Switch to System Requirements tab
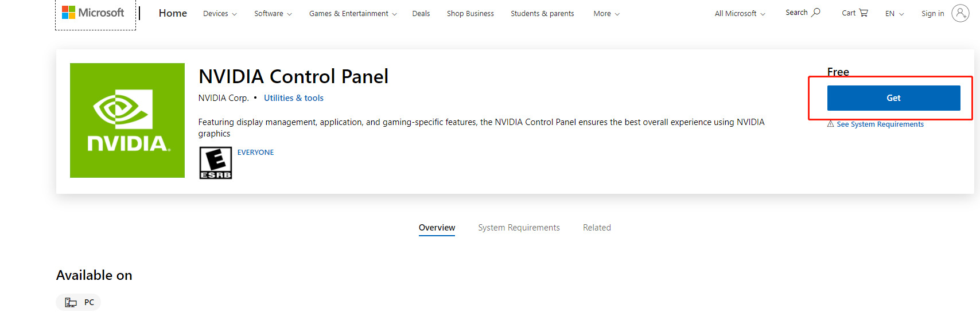This screenshot has width=980, height=320. pos(519,228)
